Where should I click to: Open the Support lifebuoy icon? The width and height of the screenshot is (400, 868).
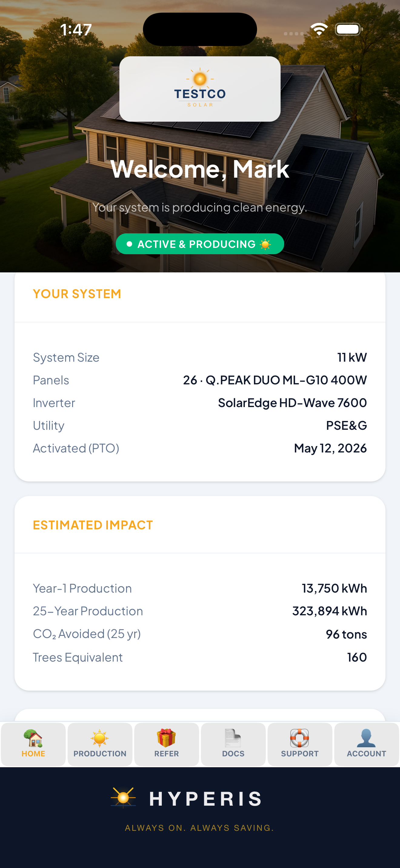coord(299,738)
